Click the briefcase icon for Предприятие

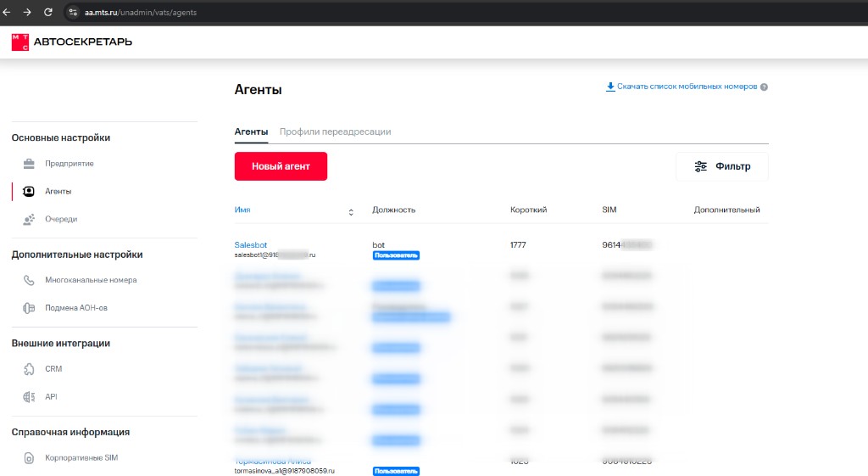click(x=29, y=164)
